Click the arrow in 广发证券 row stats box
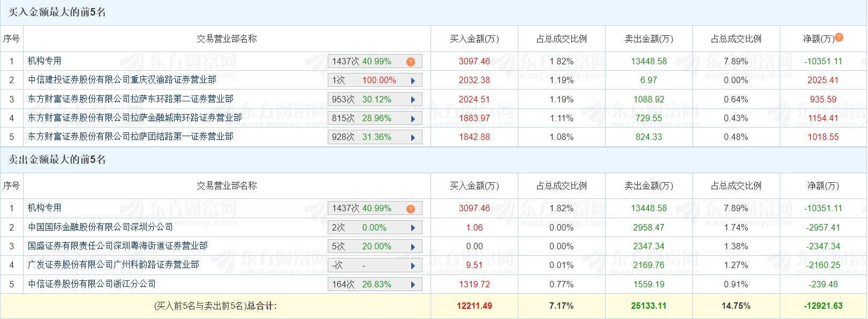 [x=413, y=266]
